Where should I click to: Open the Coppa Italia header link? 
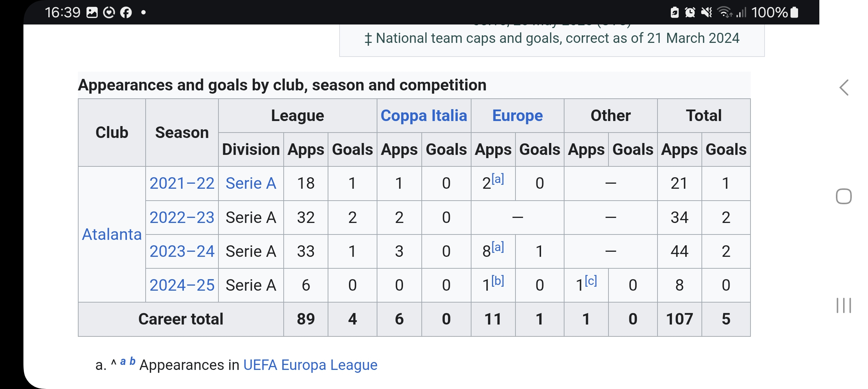coord(424,116)
